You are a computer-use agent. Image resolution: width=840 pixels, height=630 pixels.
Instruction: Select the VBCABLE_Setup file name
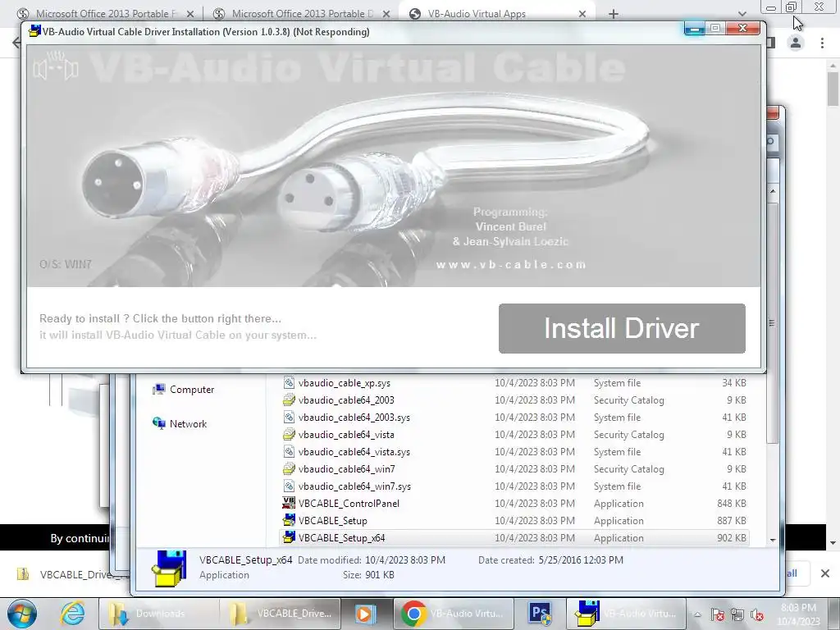point(333,520)
